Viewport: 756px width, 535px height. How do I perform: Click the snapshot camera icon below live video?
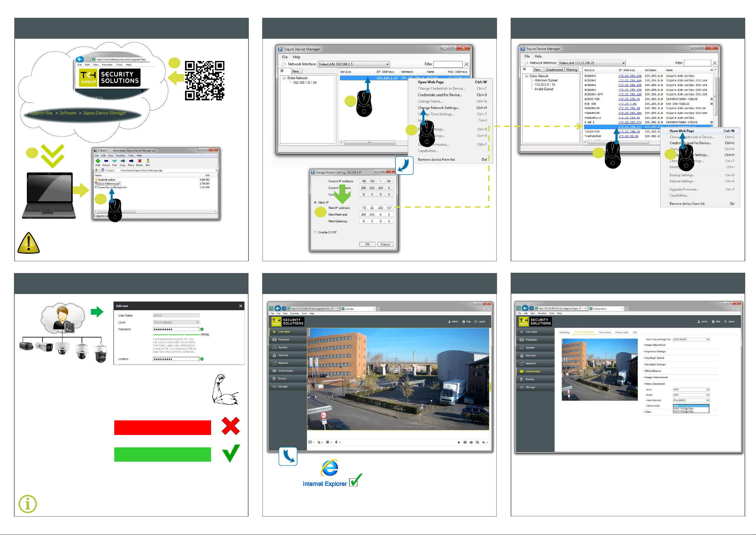point(465,442)
